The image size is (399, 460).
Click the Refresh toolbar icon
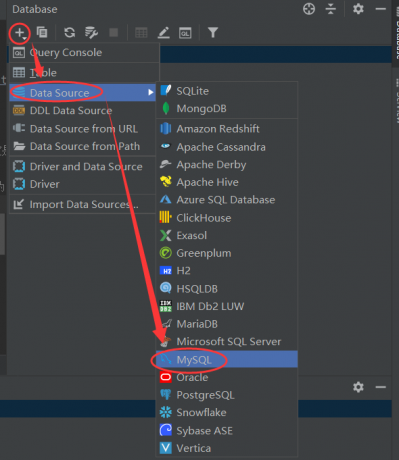tap(69, 32)
